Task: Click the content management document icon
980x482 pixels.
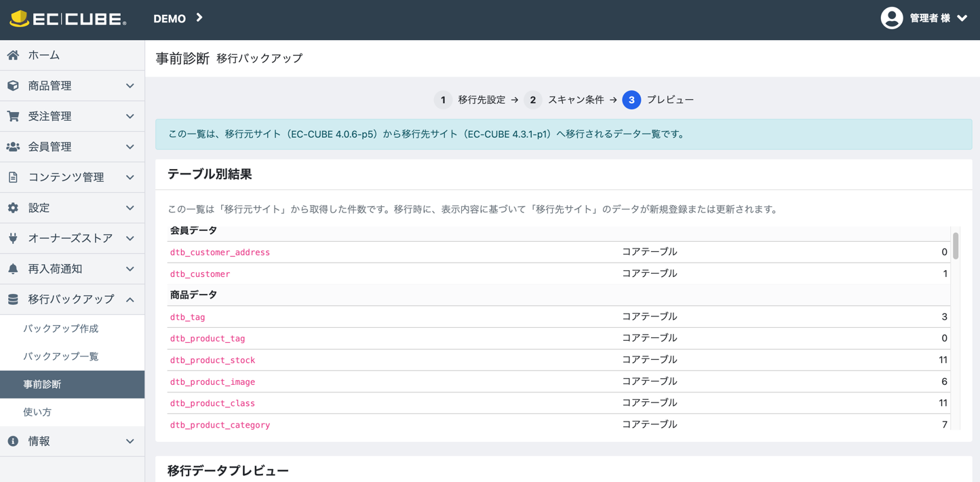Action: [13, 177]
